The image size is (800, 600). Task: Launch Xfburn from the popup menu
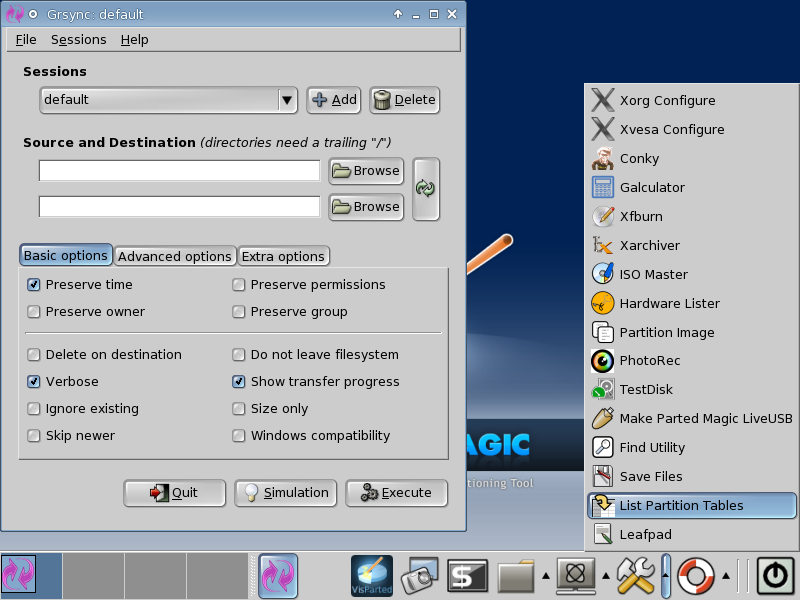[692, 216]
